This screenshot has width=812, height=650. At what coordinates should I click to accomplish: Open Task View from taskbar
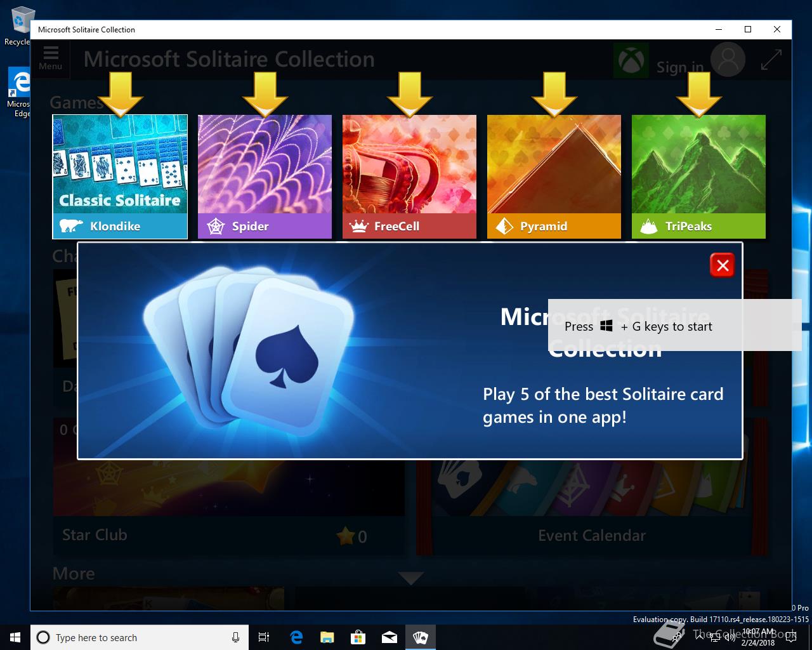(264, 637)
